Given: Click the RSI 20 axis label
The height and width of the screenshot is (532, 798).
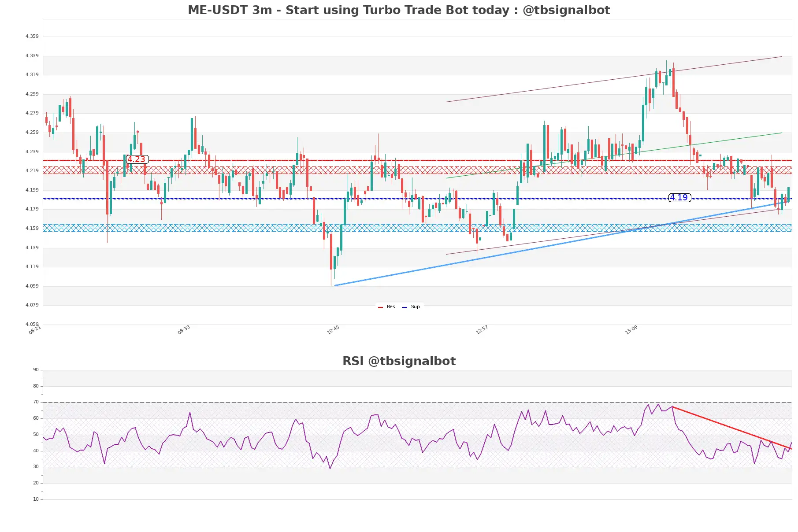Looking at the screenshot, I should coord(36,483).
